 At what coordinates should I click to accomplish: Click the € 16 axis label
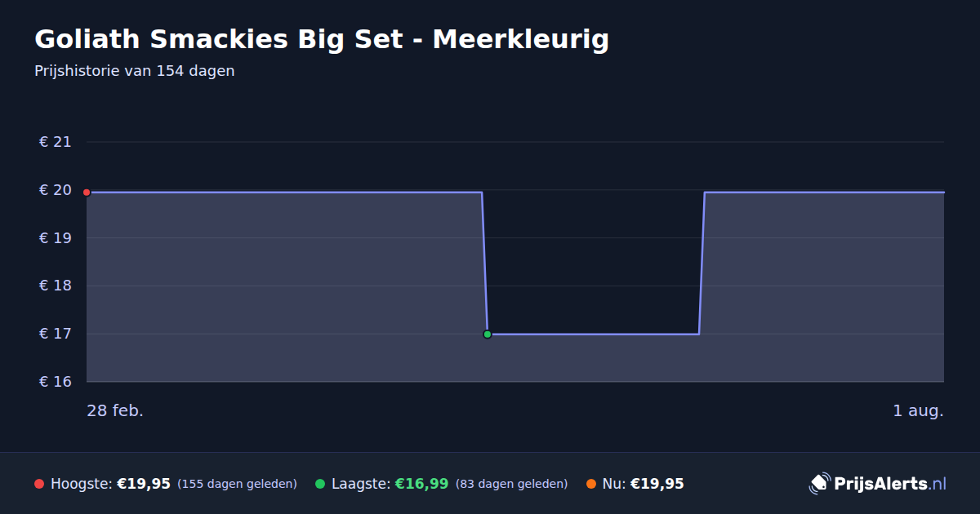click(56, 382)
